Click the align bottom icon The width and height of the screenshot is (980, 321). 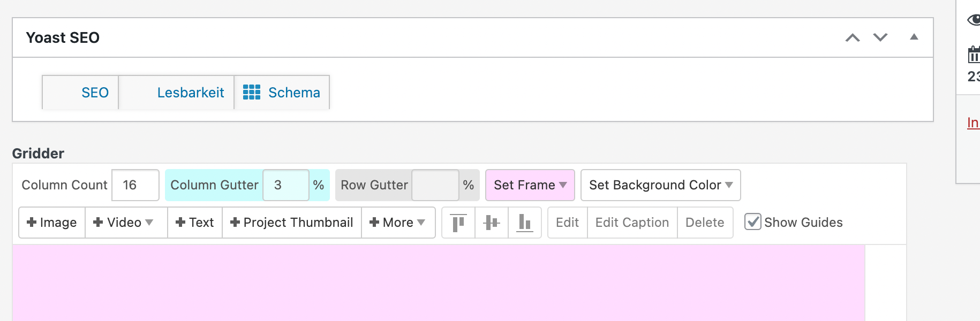[x=525, y=223]
